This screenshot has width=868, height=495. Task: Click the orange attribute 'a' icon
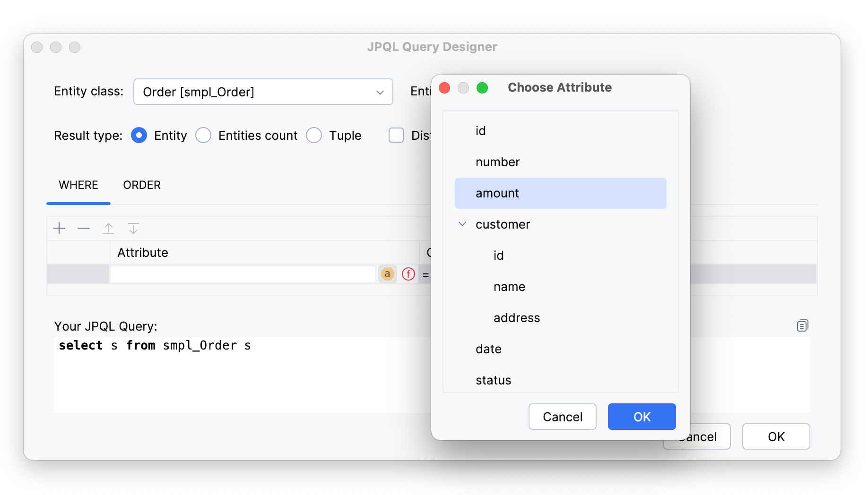pos(387,274)
